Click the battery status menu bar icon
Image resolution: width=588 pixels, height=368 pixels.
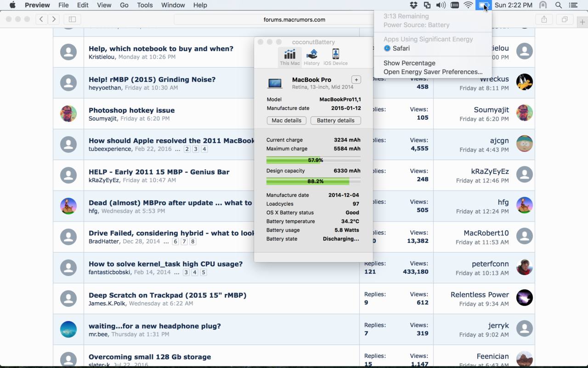point(483,5)
